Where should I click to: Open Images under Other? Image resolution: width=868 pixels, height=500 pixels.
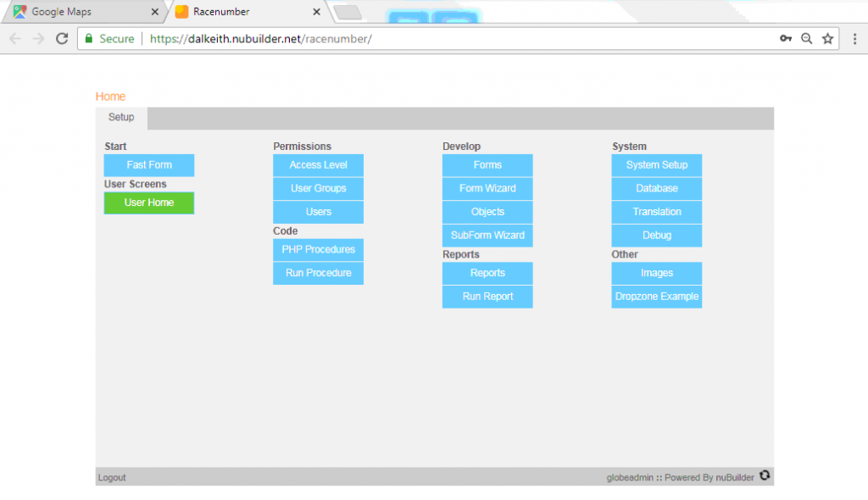point(657,273)
